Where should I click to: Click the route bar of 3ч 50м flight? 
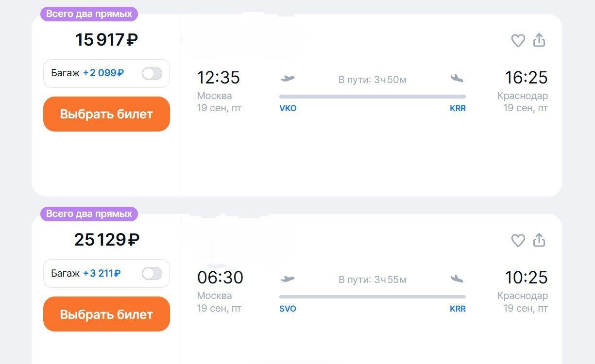373,97
